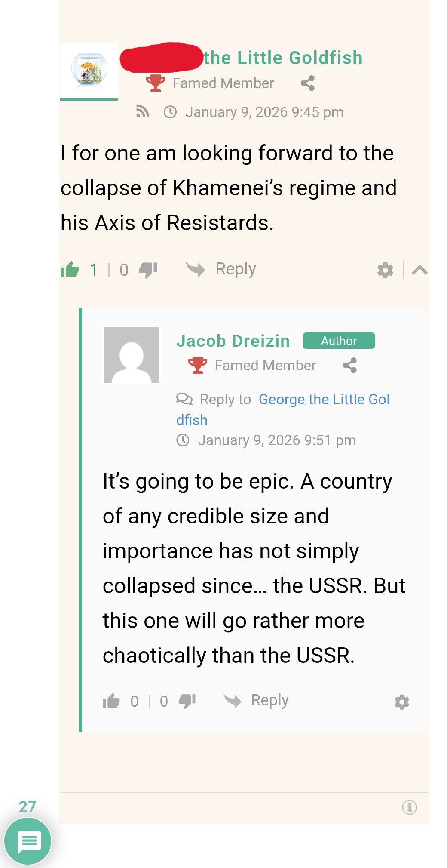The height and width of the screenshot is (868, 447).
Task: Open settings gear on Goldfish comment
Action: tap(385, 270)
